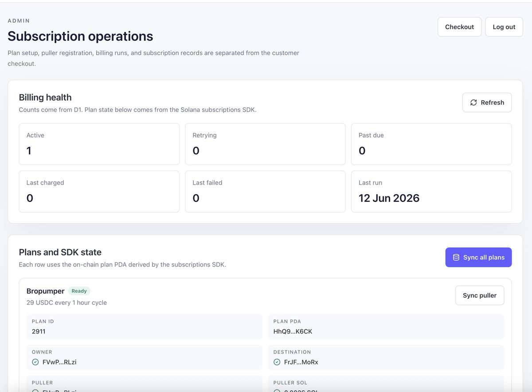
Task: Click the 'PULLER SOL' field label
Action: pos(290,383)
